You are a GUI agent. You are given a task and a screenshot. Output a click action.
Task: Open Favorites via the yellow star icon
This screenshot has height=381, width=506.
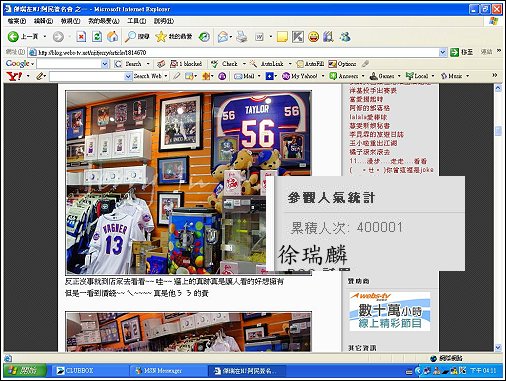(x=161, y=37)
